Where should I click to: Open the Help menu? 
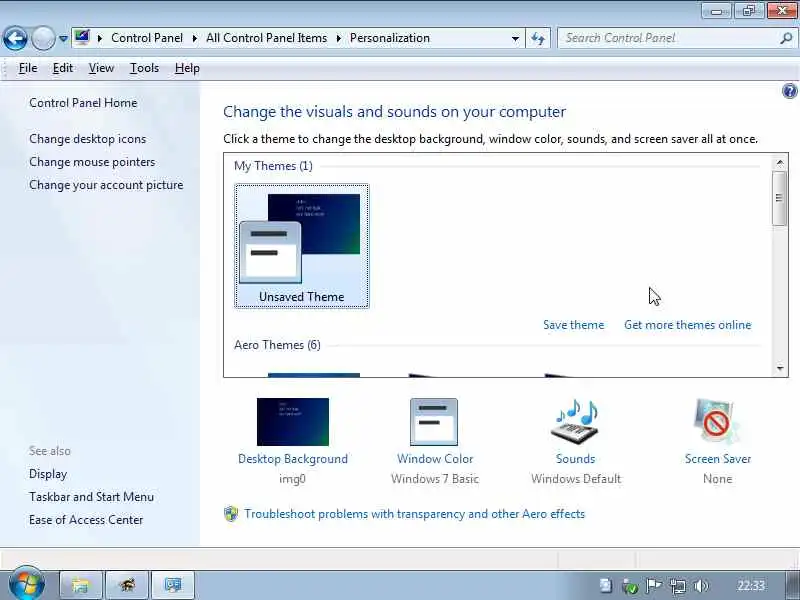click(x=187, y=68)
